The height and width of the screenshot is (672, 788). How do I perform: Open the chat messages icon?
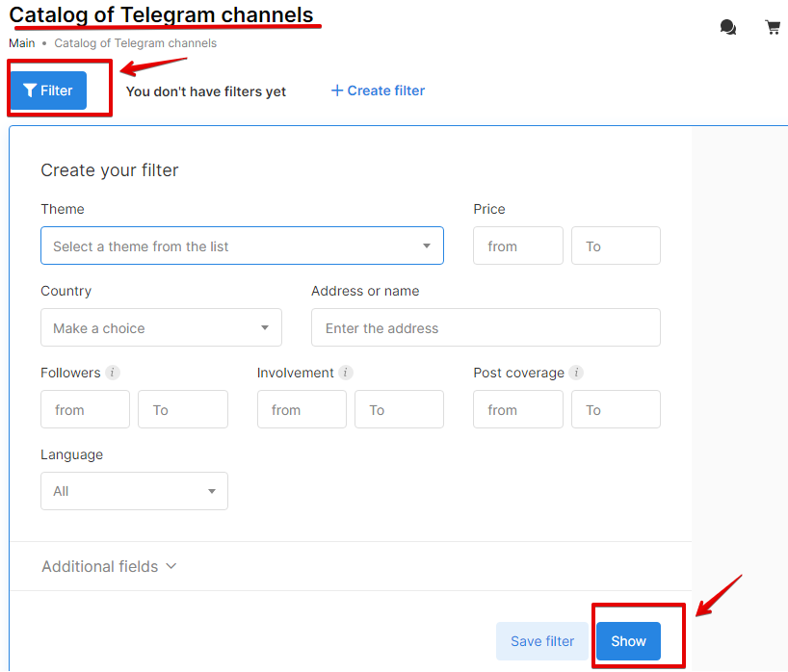[x=728, y=27]
